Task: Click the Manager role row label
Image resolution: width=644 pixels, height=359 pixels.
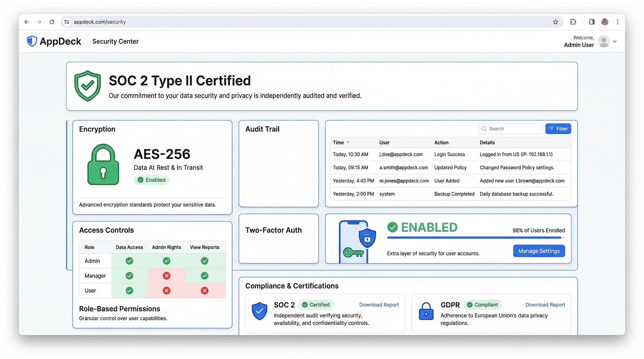Action: pyautogui.click(x=95, y=276)
